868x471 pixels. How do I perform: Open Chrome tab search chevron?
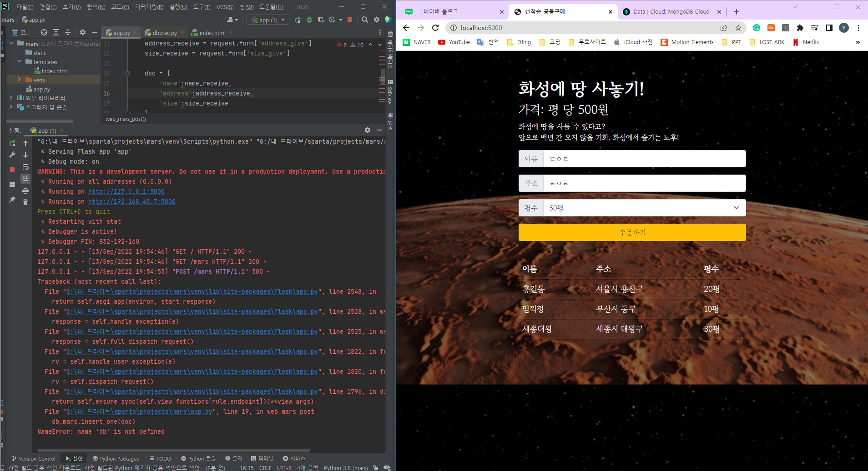(795, 7)
